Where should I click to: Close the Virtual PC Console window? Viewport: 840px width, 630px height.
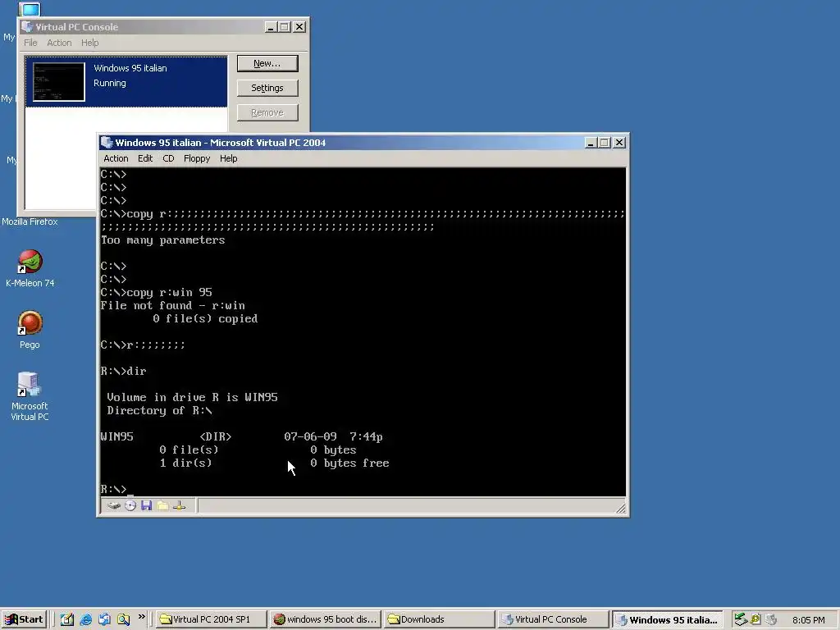[x=299, y=27]
